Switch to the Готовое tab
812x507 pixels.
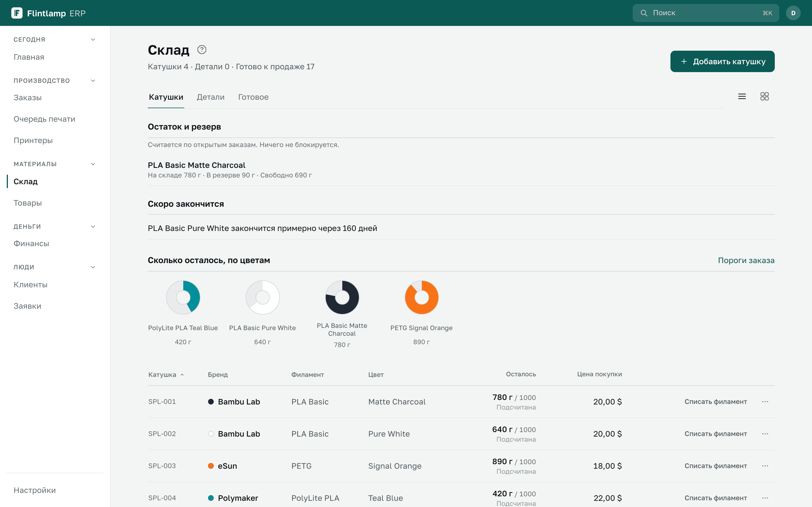point(253,97)
